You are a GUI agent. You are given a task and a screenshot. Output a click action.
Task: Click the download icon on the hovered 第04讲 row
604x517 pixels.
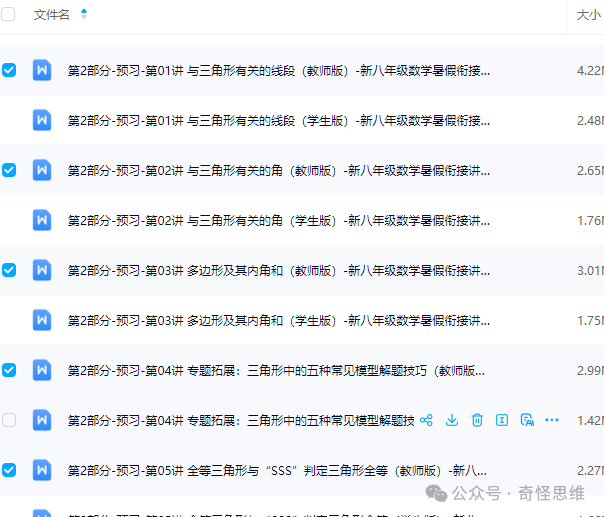click(452, 420)
